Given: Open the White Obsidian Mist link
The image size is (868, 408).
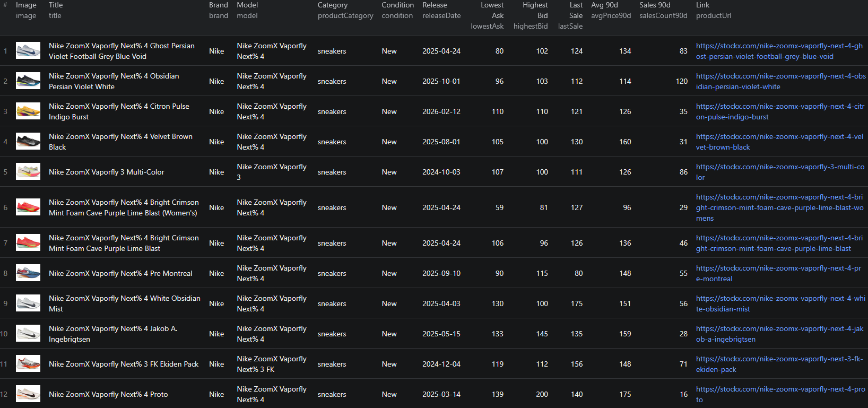Looking at the screenshot, I should [x=781, y=303].
